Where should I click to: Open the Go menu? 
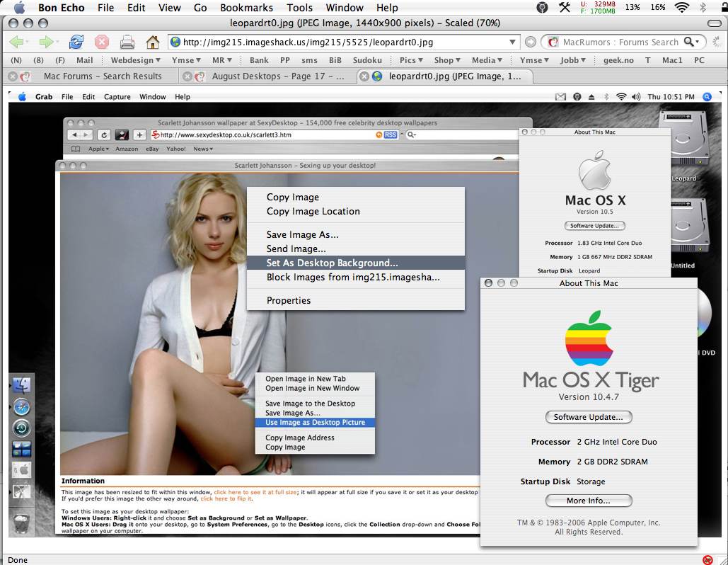[200, 8]
